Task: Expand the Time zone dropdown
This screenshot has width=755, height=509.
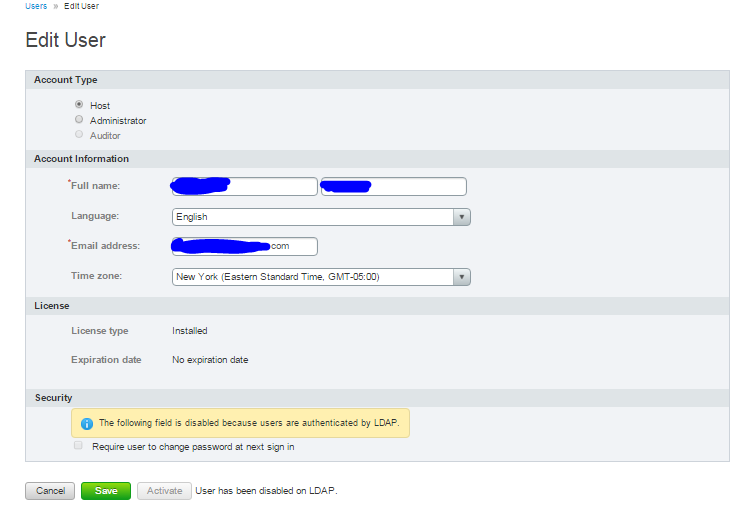Action: pos(320,277)
